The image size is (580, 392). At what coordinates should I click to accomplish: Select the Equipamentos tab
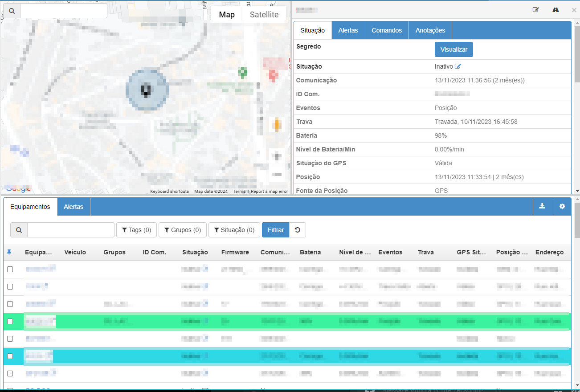(30, 207)
